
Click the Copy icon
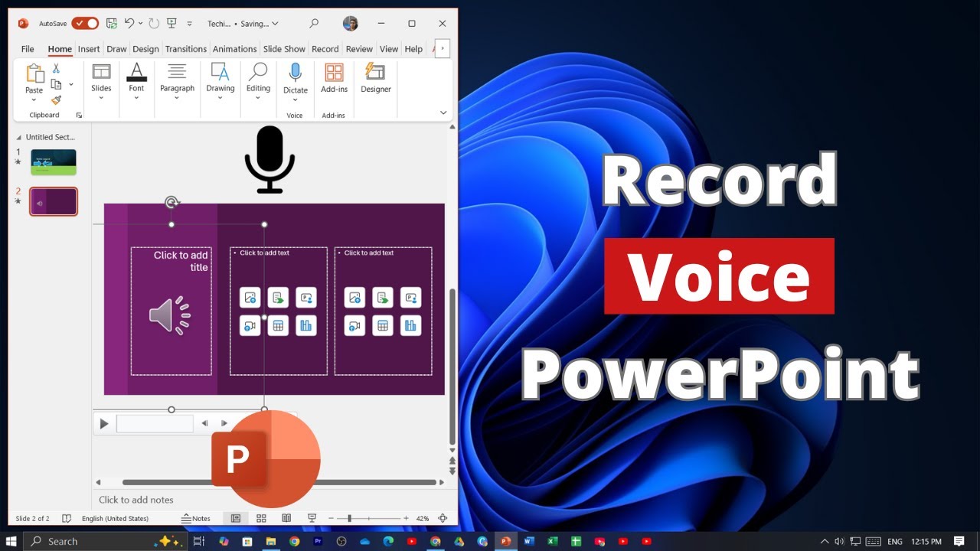(x=56, y=84)
